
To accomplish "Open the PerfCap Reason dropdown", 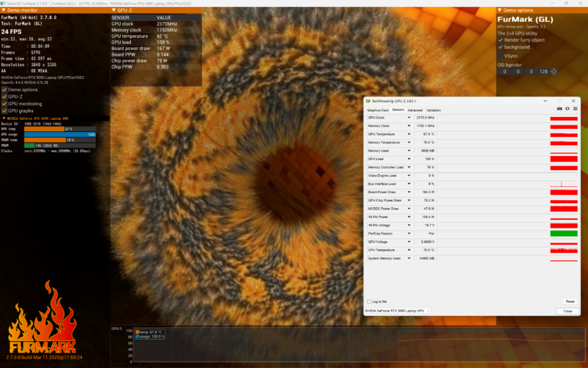I will [408, 233].
